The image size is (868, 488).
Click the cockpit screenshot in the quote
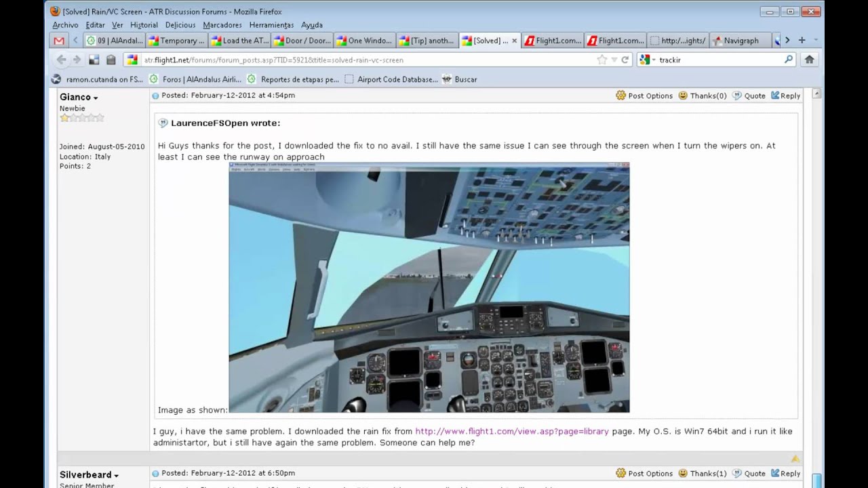pos(429,287)
